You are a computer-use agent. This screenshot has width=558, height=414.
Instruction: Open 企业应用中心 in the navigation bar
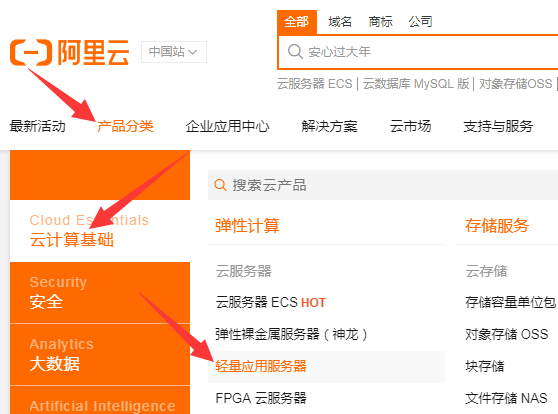(x=227, y=126)
